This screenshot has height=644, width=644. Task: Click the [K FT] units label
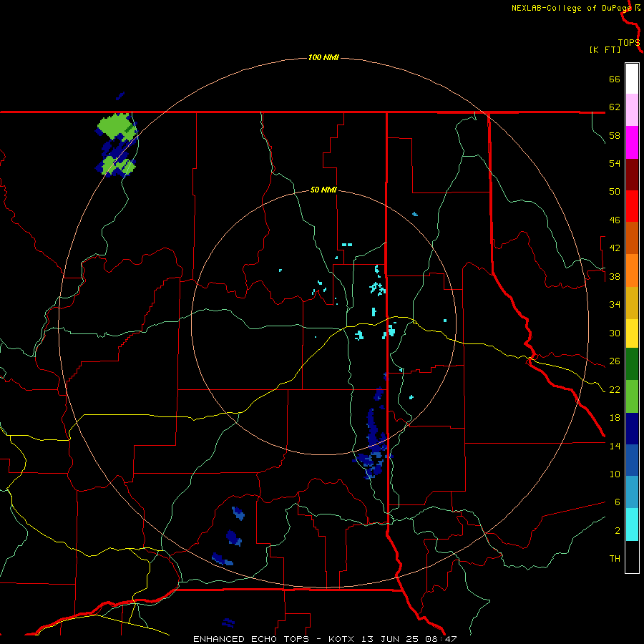[605, 49]
